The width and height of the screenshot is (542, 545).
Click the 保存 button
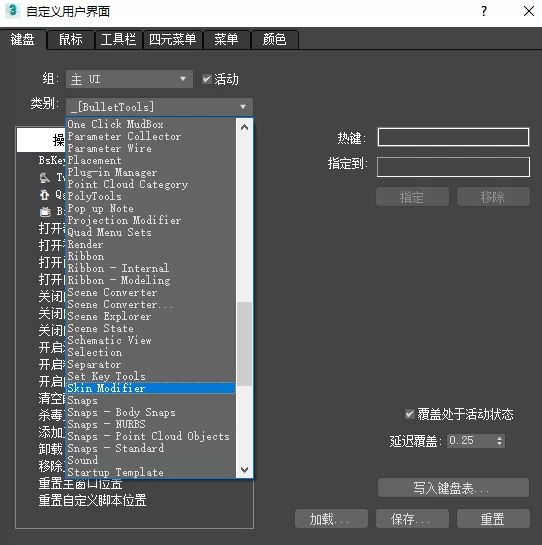[x=412, y=519]
